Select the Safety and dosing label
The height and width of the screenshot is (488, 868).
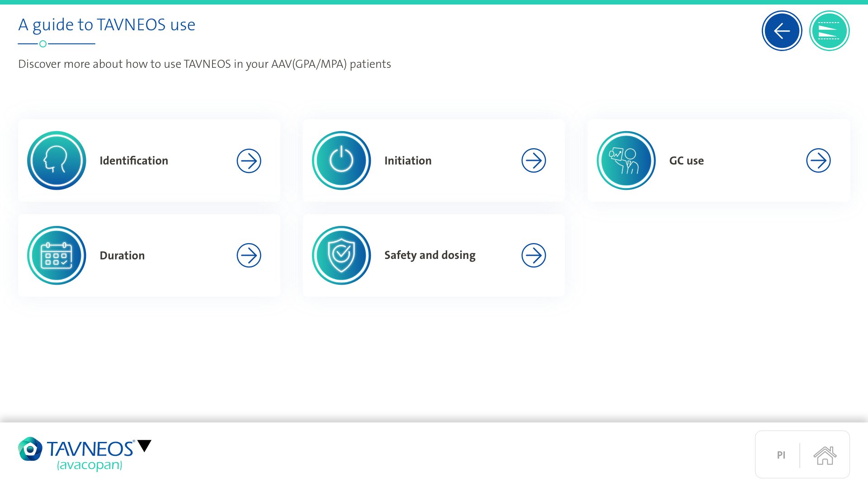pos(429,255)
